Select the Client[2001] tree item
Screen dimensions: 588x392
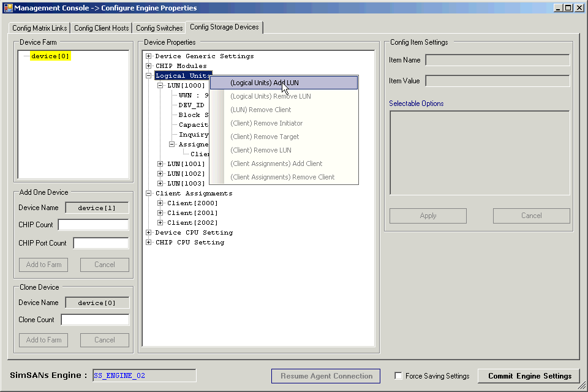[192, 213]
